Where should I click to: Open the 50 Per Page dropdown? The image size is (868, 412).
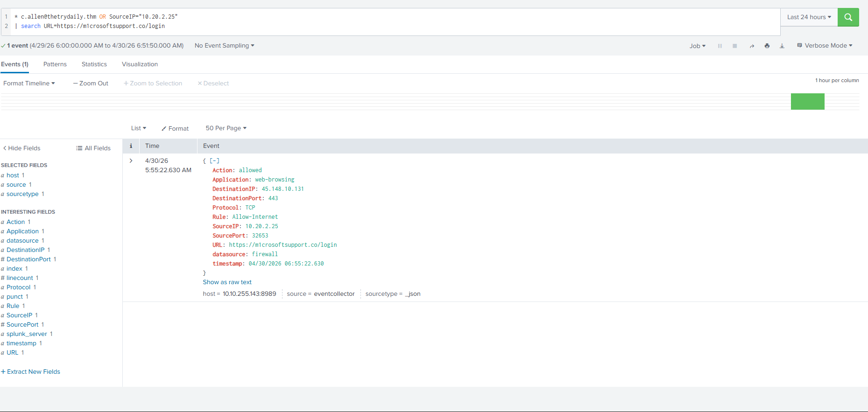point(226,128)
